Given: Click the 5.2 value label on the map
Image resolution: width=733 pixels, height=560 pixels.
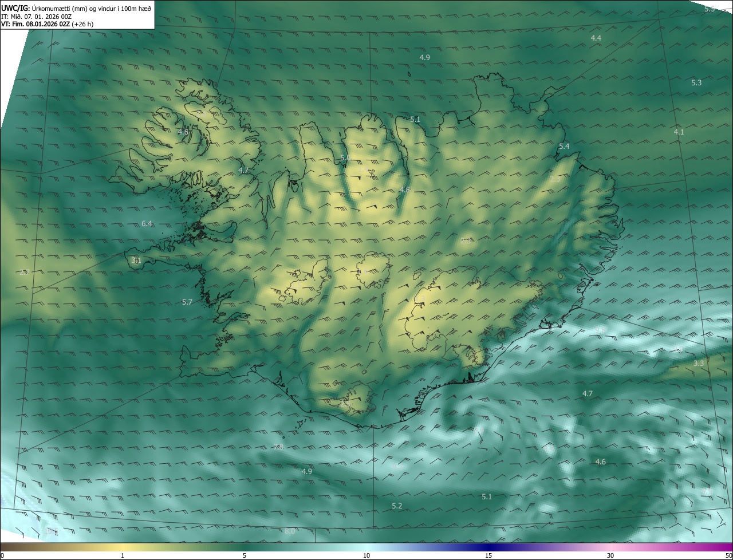Looking at the screenshot, I should pyautogui.click(x=397, y=506).
